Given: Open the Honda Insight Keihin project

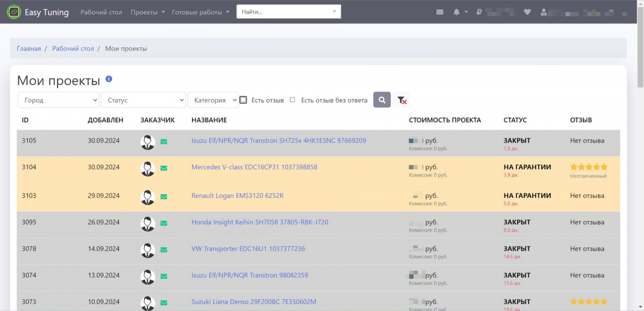Looking at the screenshot, I should pyautogui.click(x=260, y=222).
